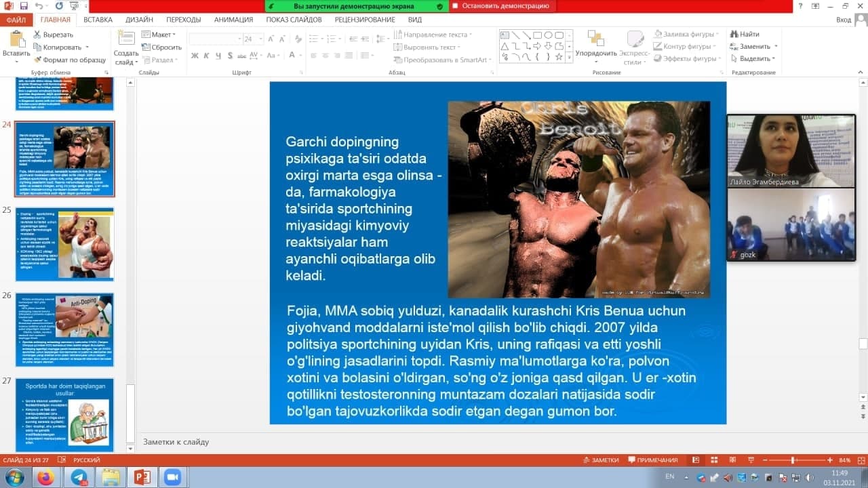Create new slide with Создать слайд icon

[125, 39]
